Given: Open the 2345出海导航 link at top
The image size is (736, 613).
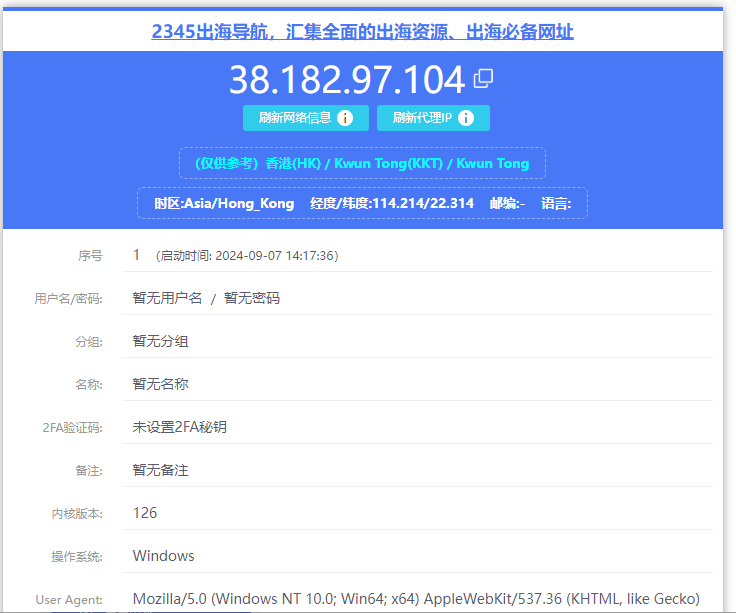Looking at the screenshot, I should click(x=362, y=32).
